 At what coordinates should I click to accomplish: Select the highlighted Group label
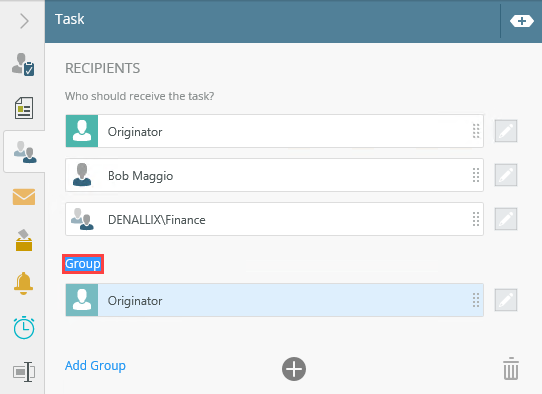[x=83, y=264]
